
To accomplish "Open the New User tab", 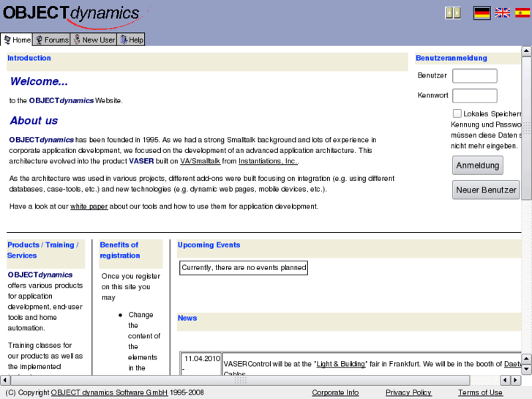I will [94, 40].
